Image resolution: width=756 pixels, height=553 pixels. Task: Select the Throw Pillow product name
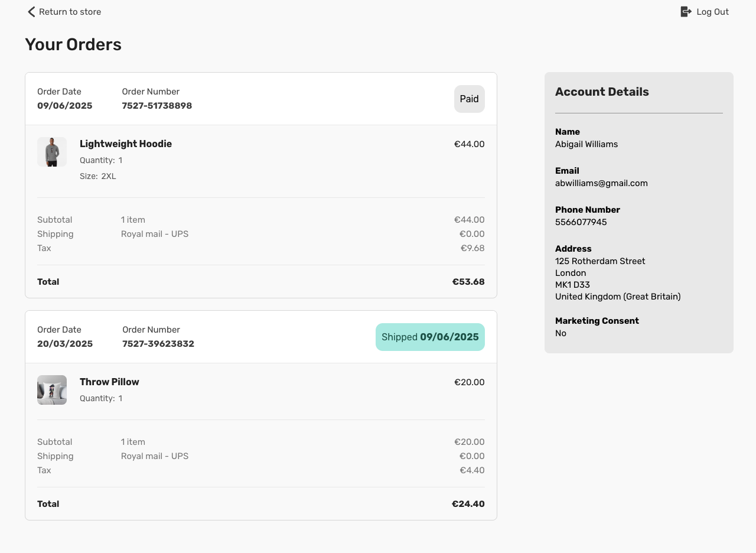tap(109, 382)
